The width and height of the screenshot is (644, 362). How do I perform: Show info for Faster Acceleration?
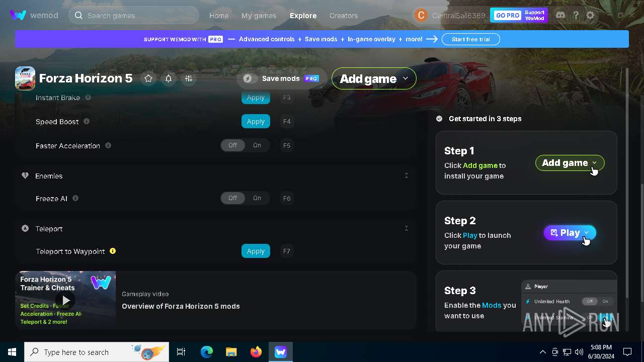[108, 145]
